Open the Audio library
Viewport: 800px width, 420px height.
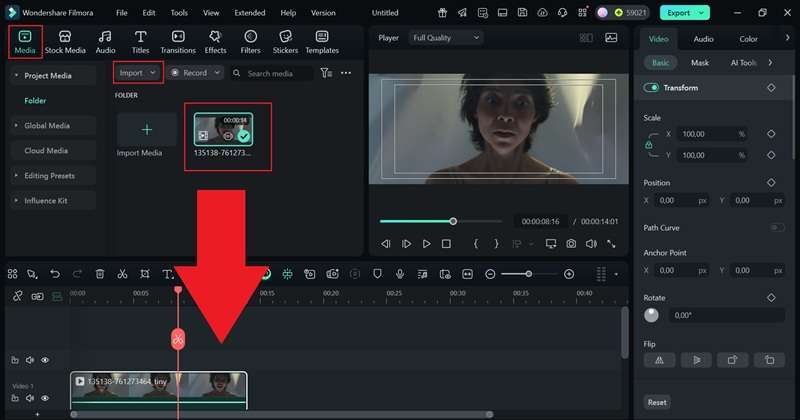[x=105, y=42]
